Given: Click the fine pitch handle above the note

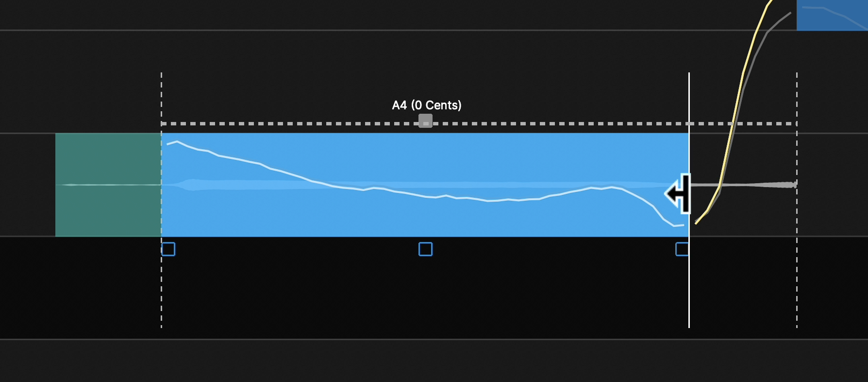Looking at the screenshot, I should pos(425,121).
